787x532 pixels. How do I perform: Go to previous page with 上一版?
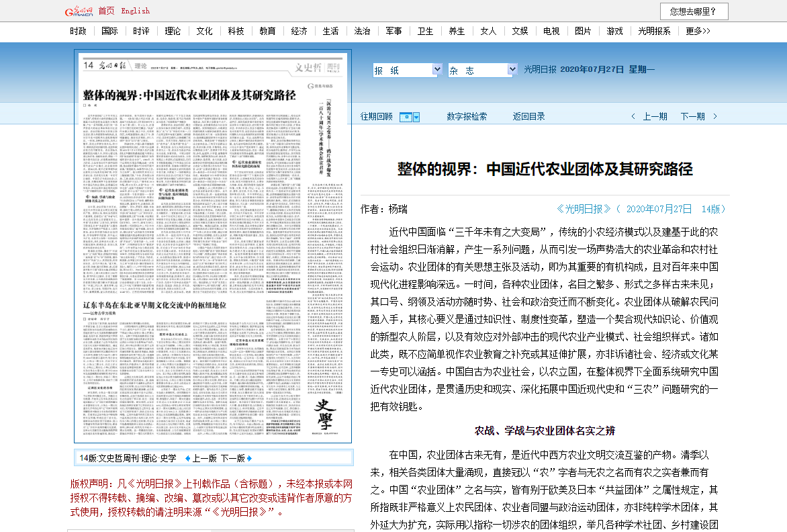coord(205,458)
